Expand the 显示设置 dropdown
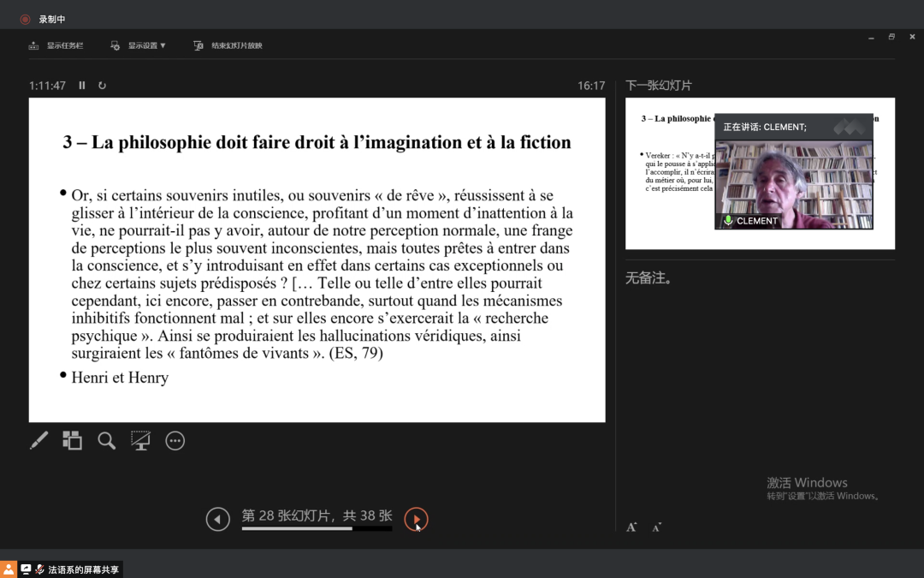Image resolution: width=924 pixels, height=578 pixels. coord(139,45)
